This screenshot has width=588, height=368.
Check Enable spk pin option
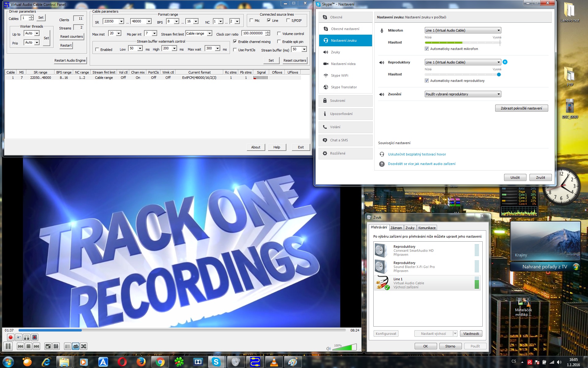279,42
